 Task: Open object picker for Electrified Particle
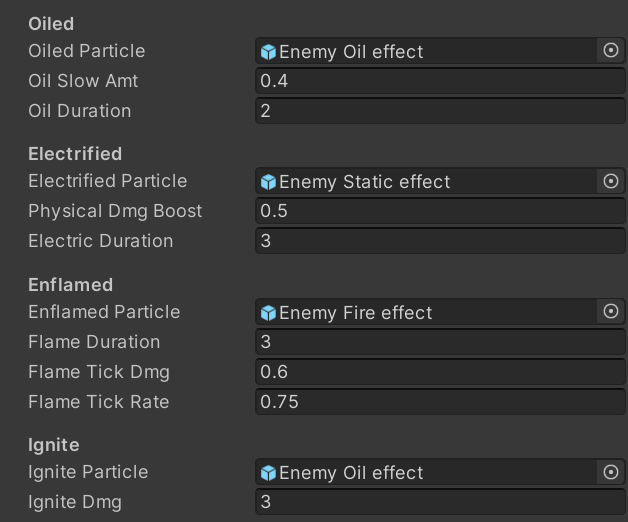tap(611, 181)
